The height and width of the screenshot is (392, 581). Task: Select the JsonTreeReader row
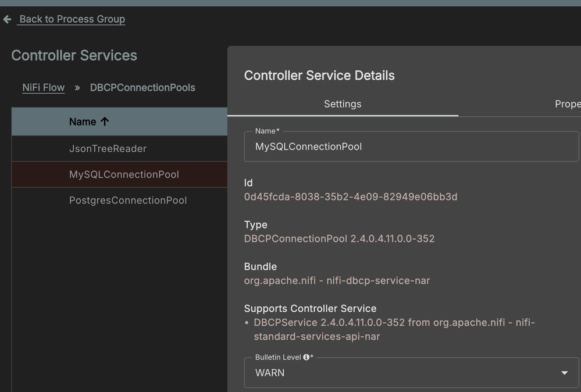click(x=108, y=149)
